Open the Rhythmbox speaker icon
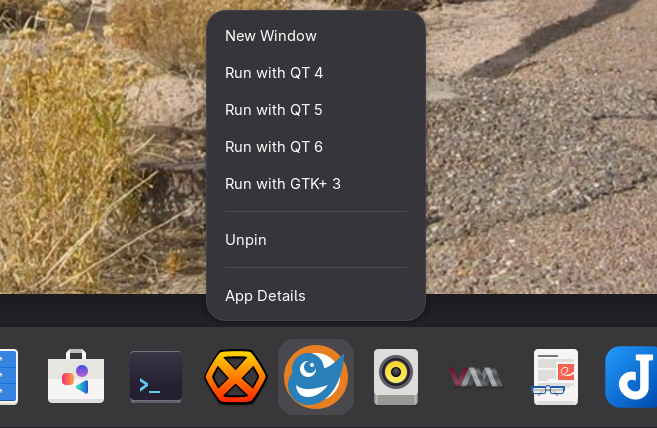This screenshot has height=428, width=657. click(396, 376)
